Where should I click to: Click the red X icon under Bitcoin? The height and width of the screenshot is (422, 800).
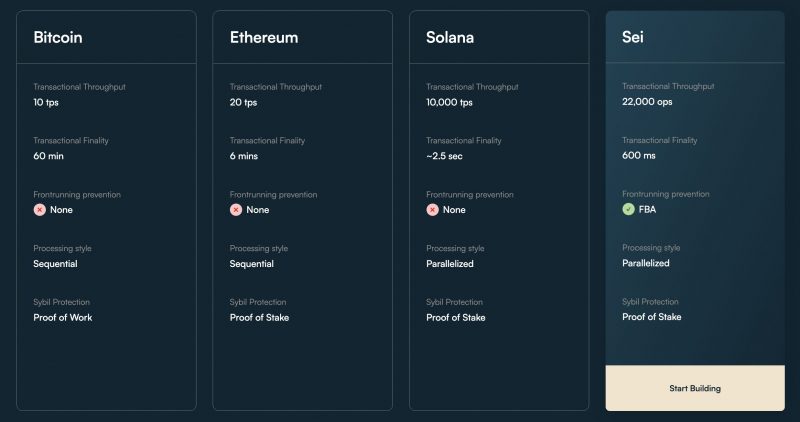tap(40, 210)
